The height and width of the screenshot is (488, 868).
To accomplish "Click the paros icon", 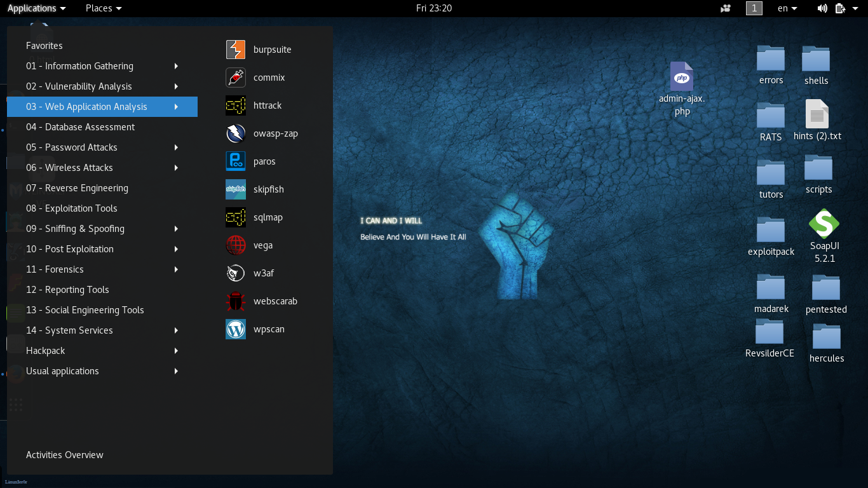I will pyautogui.click(x=236, y=161).
